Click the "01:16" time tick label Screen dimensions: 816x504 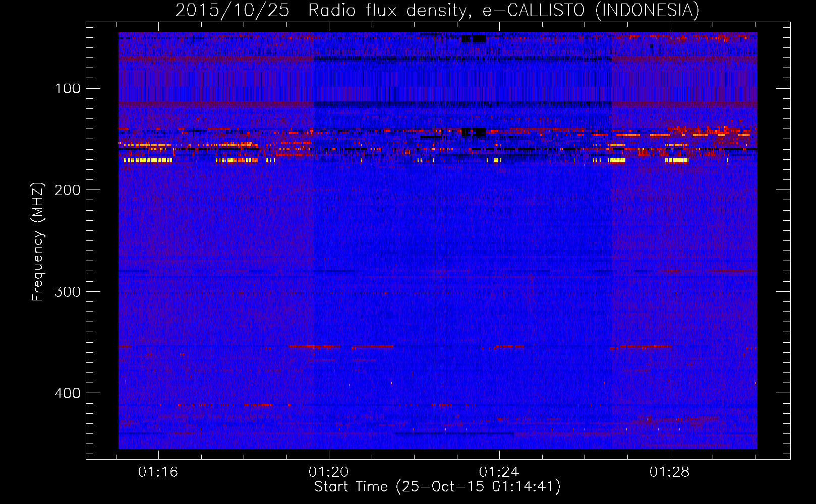[158, 472]
